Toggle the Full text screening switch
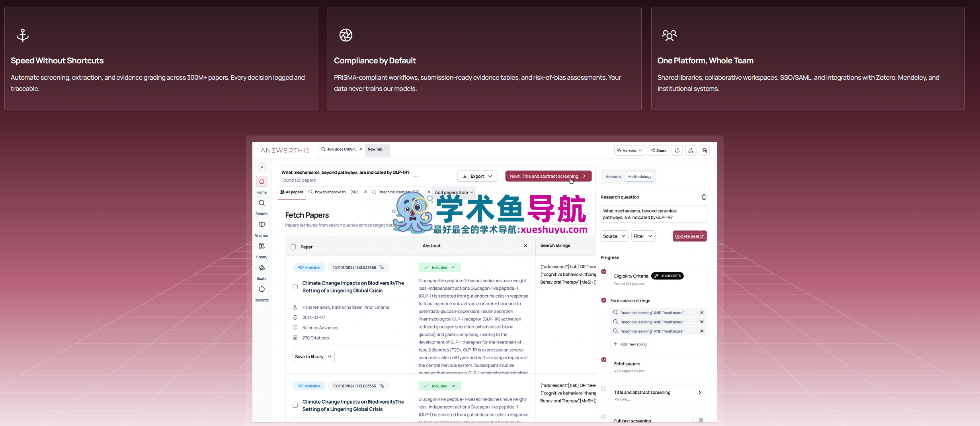 697,420
